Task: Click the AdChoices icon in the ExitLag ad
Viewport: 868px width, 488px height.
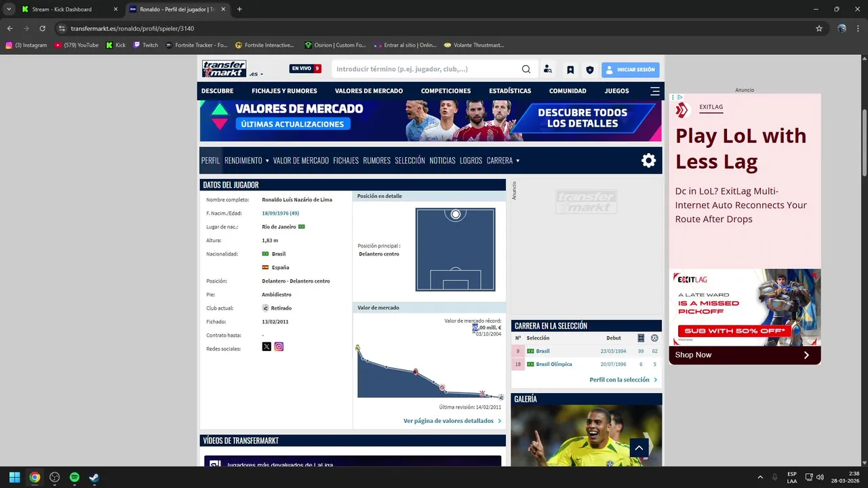Action: tap(680, 97)
